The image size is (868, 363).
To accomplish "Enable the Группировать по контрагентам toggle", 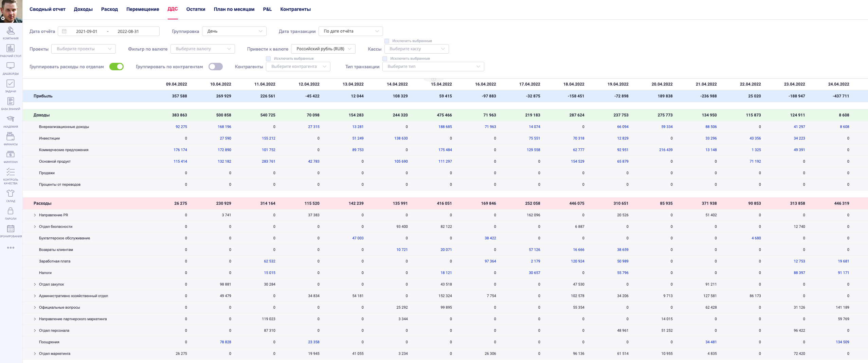I will tap(216, 67).
